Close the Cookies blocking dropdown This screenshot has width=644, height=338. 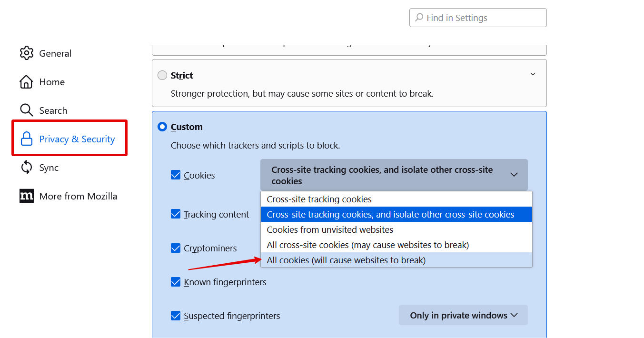click(394, 175)
